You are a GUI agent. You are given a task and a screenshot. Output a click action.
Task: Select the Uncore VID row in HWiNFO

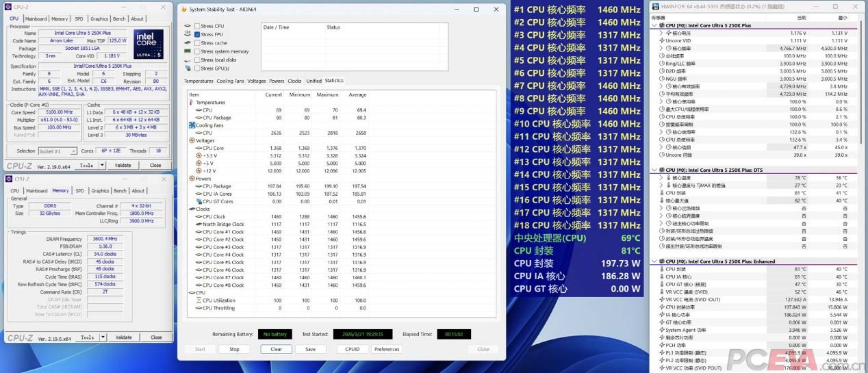(x=754, y=40)
